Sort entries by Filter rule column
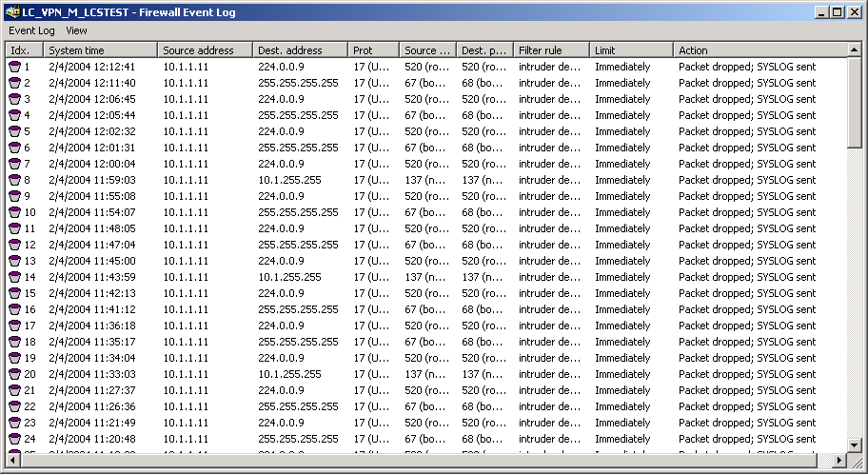 551,50
